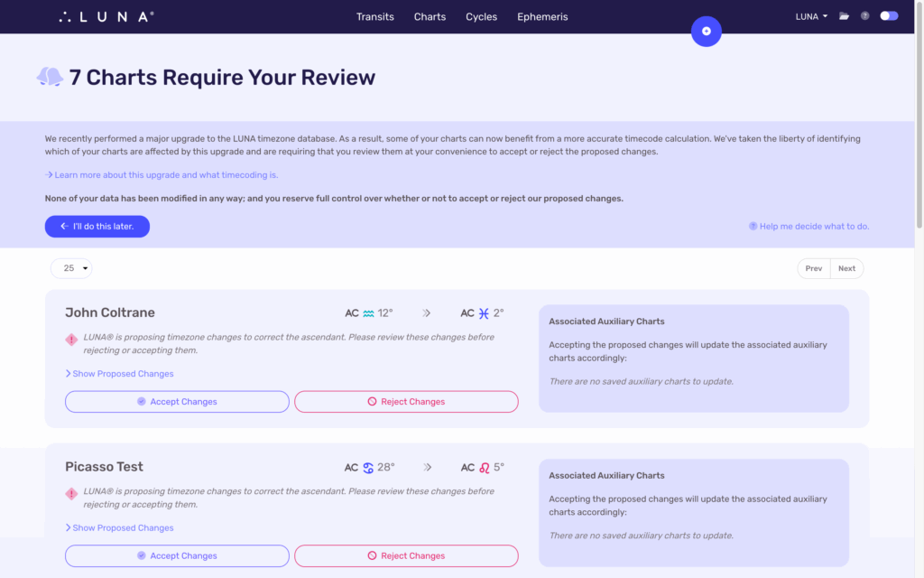
Task: Reject Changes for Picasso Test
Action: (406, 556)
